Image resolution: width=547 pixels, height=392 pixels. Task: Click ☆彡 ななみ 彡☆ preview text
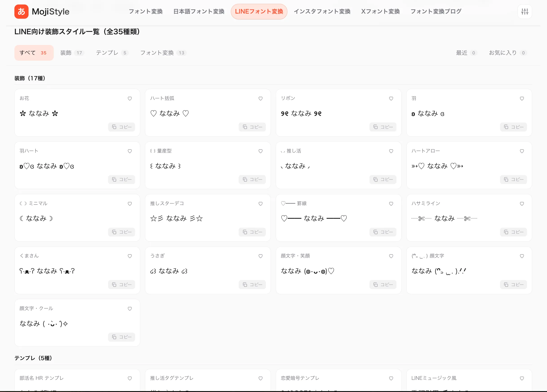click(x=177, y=218)
